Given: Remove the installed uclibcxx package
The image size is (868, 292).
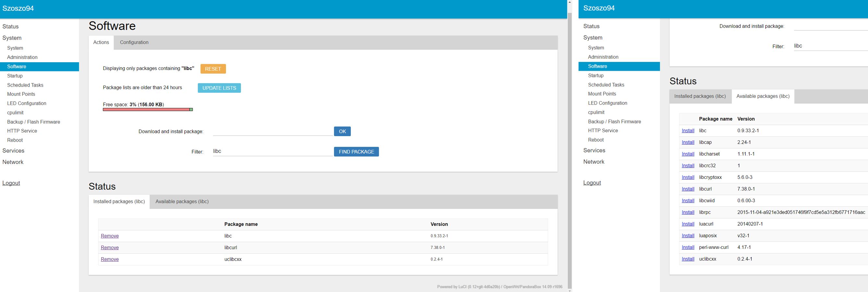Looking at the screenshot, I should tap(110, 259).
